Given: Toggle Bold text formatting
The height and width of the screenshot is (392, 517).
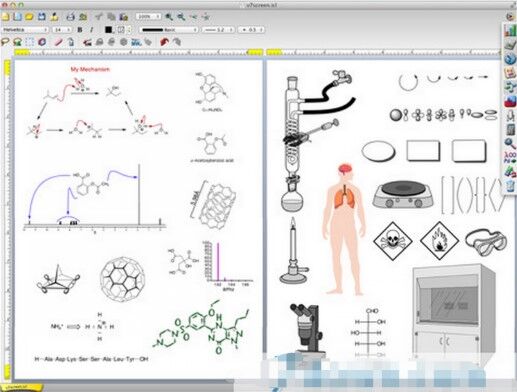Looking at the screenshot, I should coord(80,30).
